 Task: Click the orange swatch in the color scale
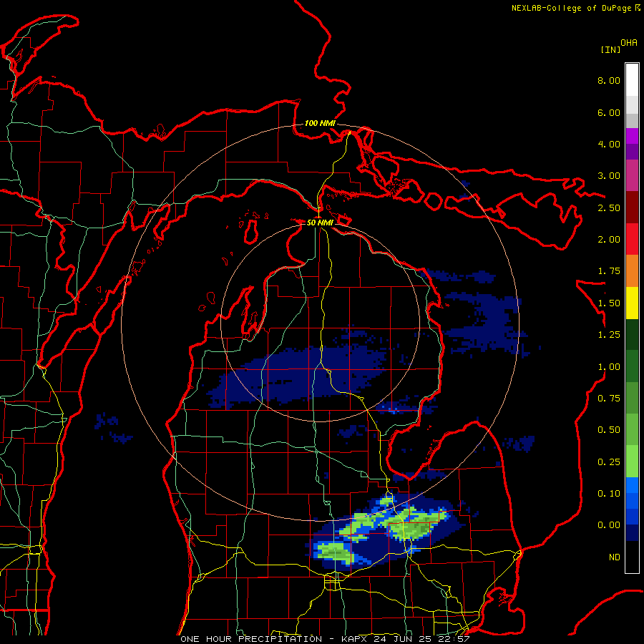tap(632, 270)
